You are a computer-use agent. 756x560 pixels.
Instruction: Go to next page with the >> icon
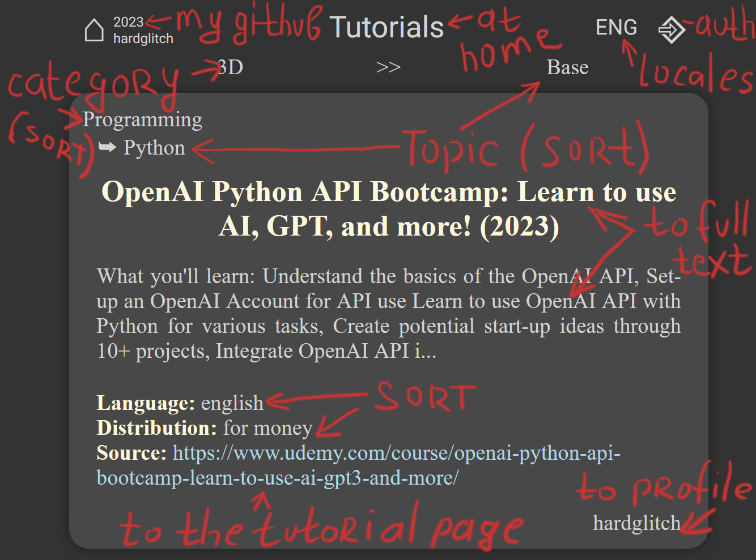389,67
